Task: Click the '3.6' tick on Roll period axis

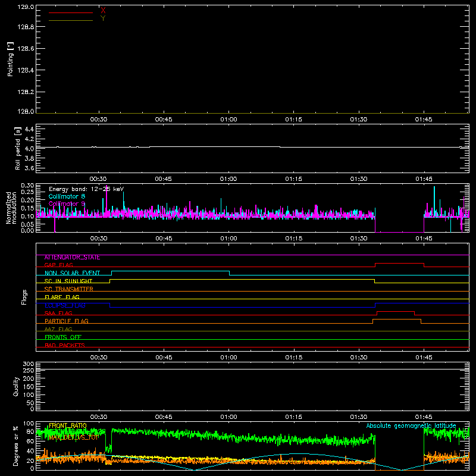Action: point(29,168)
